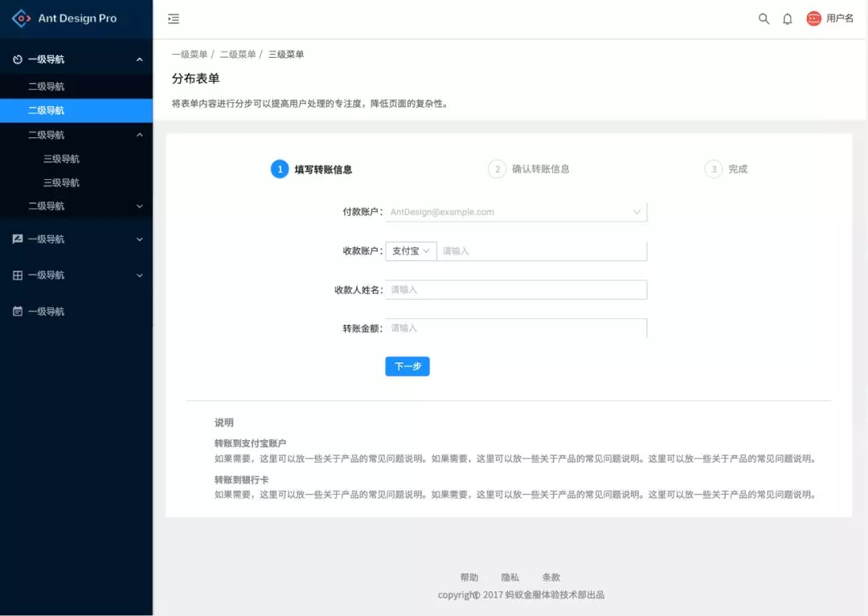Select step 3 完成
The image size is (868, 616).
click(726, 169)
